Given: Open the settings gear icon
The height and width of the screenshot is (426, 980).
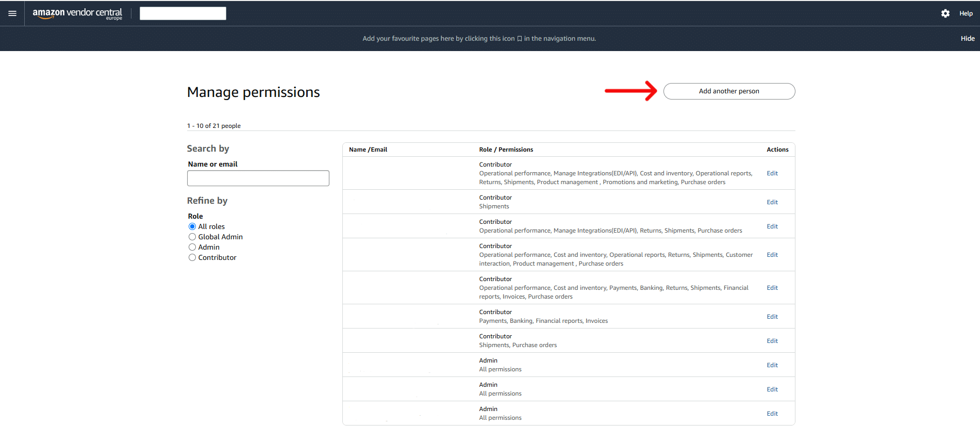Looking at the screenshot, I should pyautogui.click(x=945, y=13).
